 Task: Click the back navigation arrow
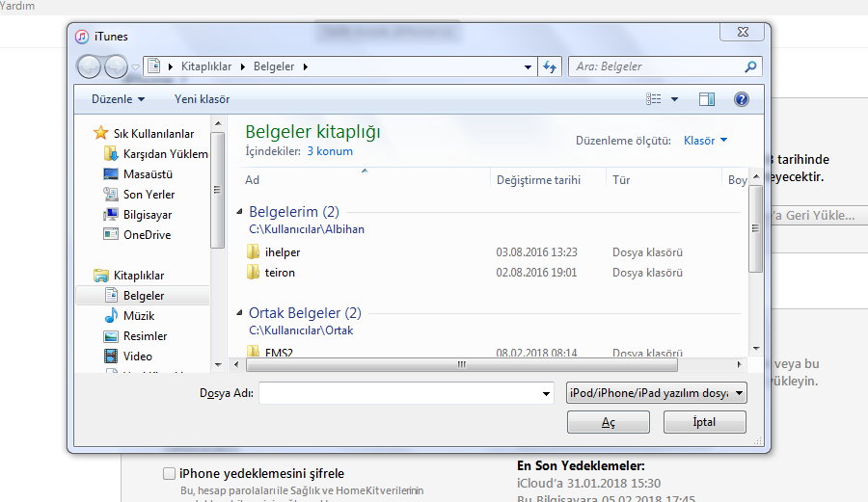click(x=89, y=66)
